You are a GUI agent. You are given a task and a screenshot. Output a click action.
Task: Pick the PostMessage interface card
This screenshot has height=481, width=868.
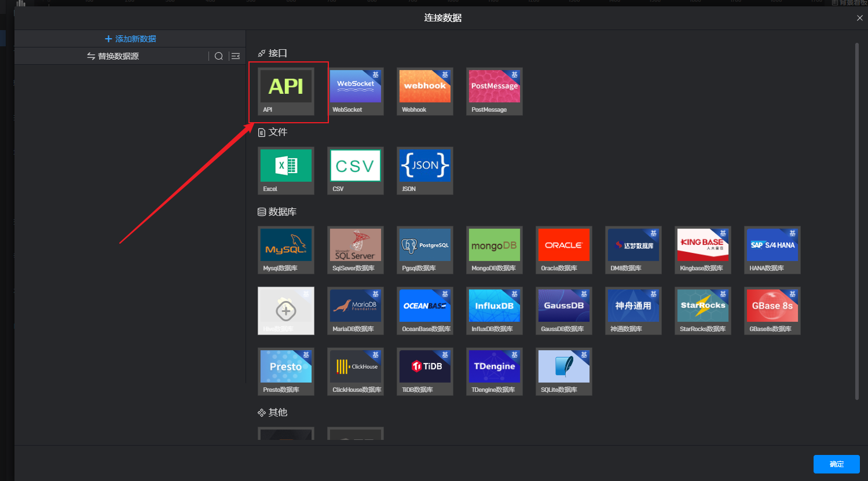[x=495, y=91]
